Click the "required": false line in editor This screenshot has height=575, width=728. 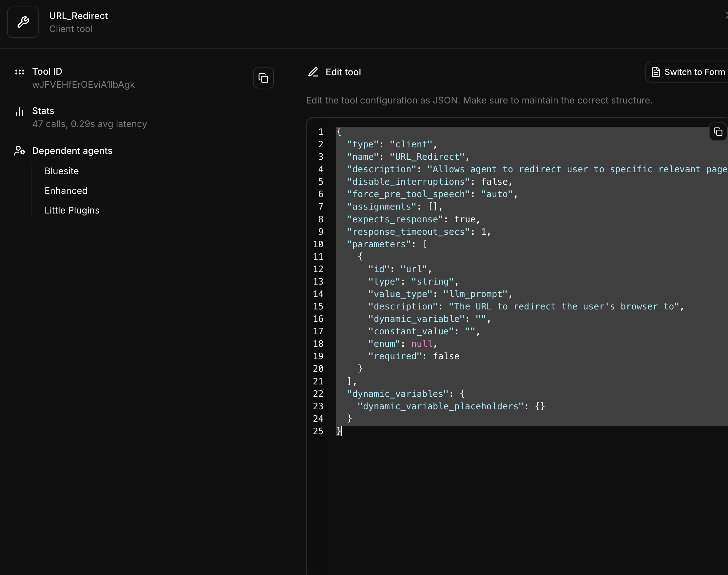tap(413, 356)
